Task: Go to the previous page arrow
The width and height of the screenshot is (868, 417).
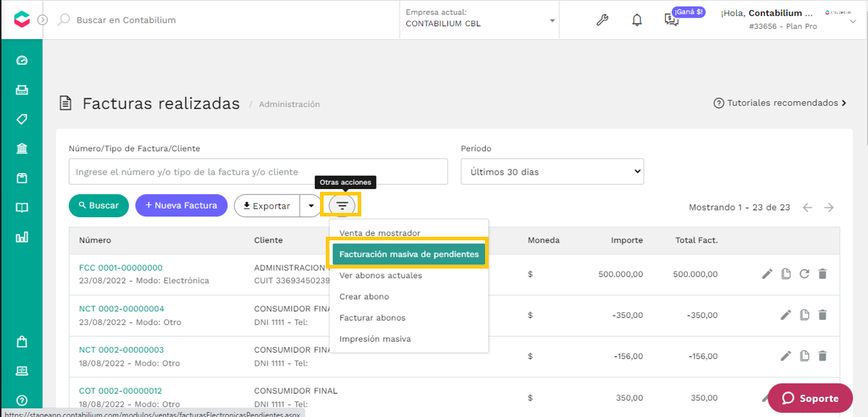Action: (808, 208)
